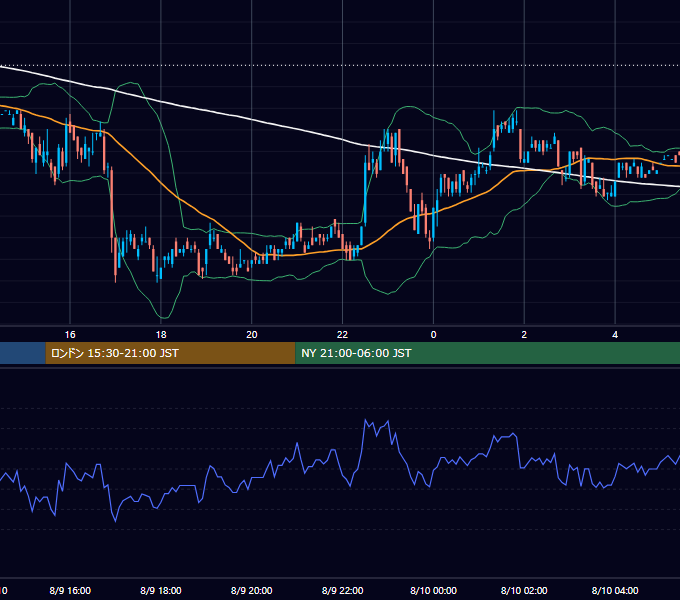Click the 8/9 22:00 date label
This screenshot has height=600, width=680.
tap(342, 590)
